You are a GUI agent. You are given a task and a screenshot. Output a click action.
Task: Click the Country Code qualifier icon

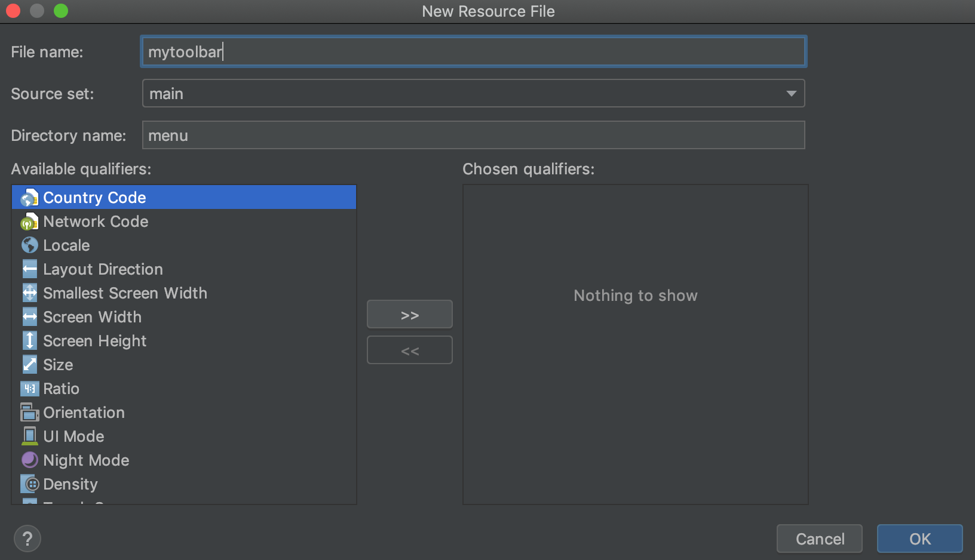(29, 198)
